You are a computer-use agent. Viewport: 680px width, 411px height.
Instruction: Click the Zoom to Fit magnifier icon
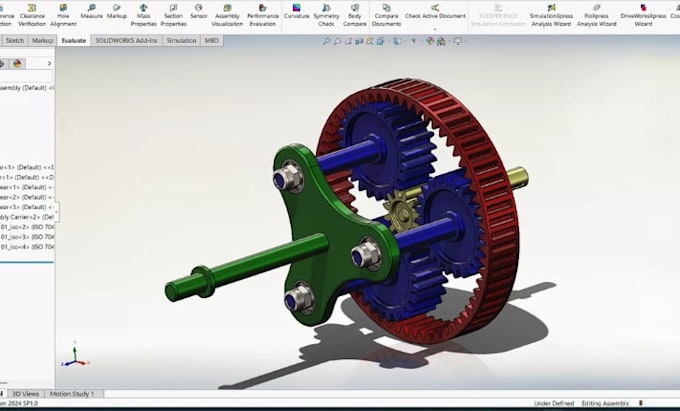(327, 41)
